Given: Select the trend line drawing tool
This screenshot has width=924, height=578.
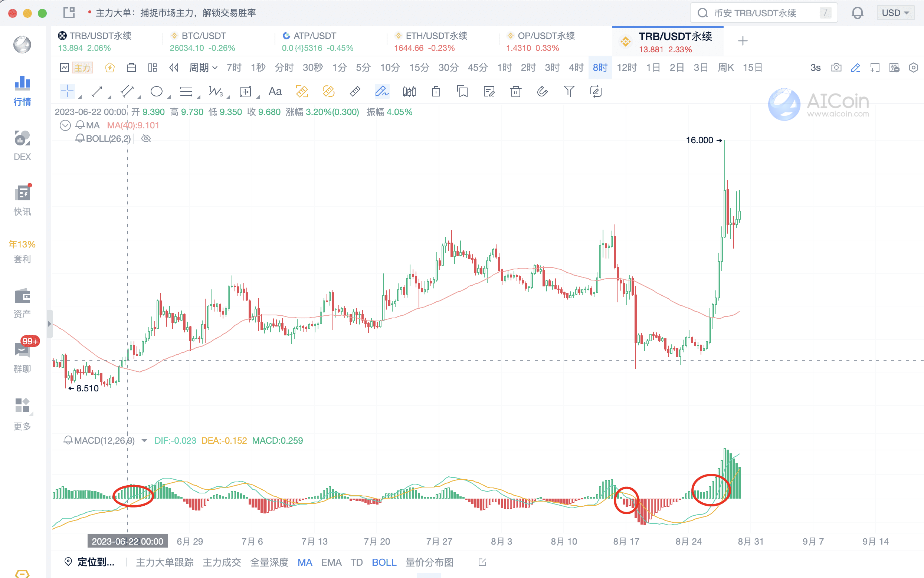Looking at the screenshot, I should [x=97, y=91].
